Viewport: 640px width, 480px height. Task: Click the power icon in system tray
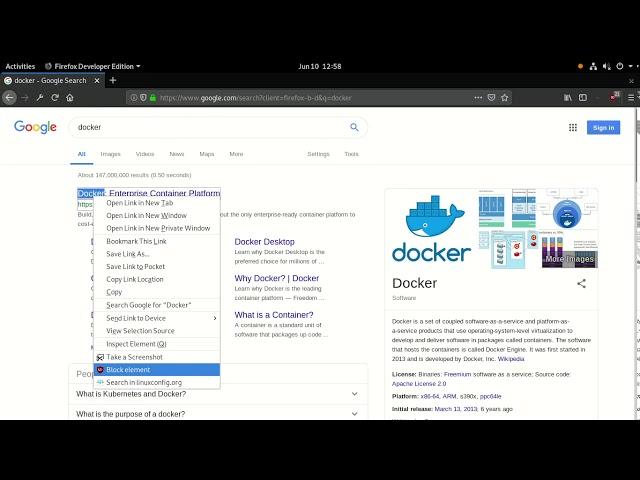pyautogui.click(x=620, y=66)
